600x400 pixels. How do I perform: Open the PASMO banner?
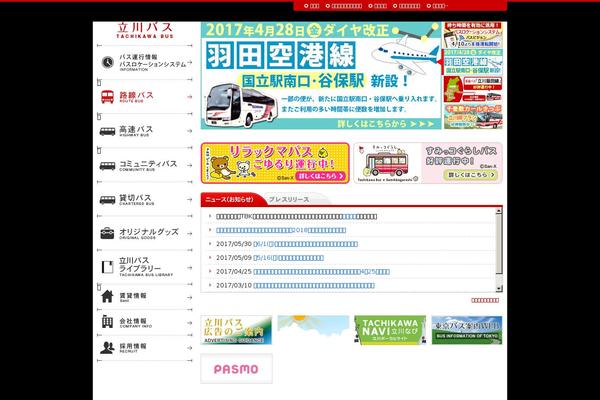[236, 369]
